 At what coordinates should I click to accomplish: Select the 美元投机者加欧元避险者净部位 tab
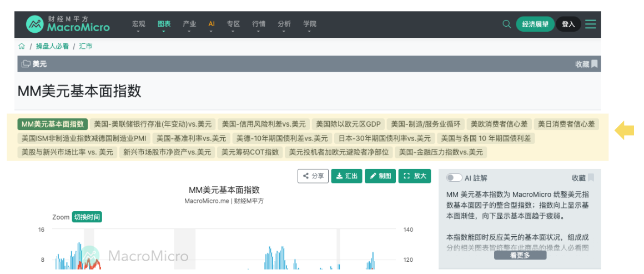tap(339, 152)
